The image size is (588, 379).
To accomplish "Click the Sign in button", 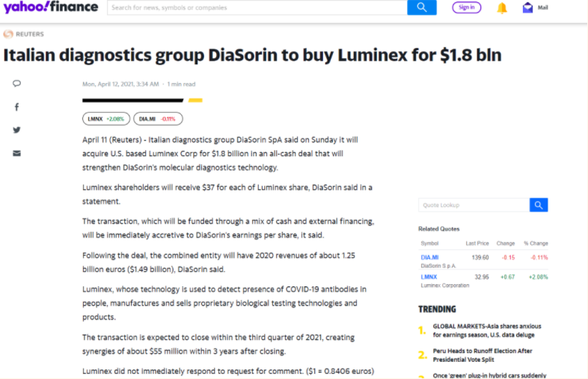I will tap(467, 7).
